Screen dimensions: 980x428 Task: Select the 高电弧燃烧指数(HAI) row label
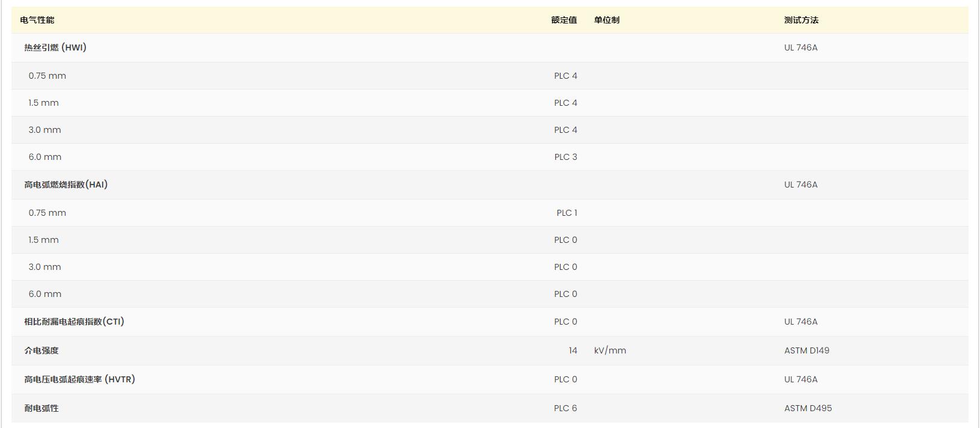[66, 185]
